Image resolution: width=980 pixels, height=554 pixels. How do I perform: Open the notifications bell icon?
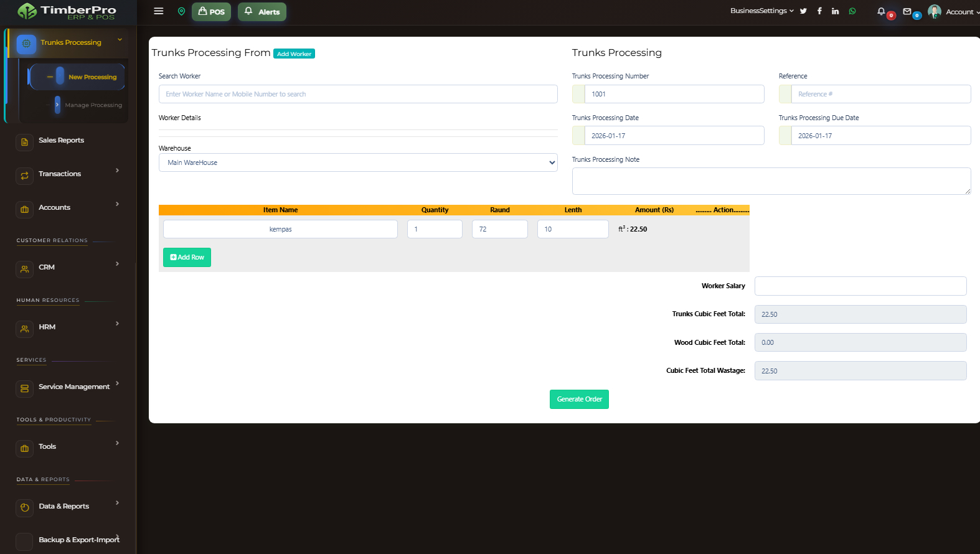point(881,11)
